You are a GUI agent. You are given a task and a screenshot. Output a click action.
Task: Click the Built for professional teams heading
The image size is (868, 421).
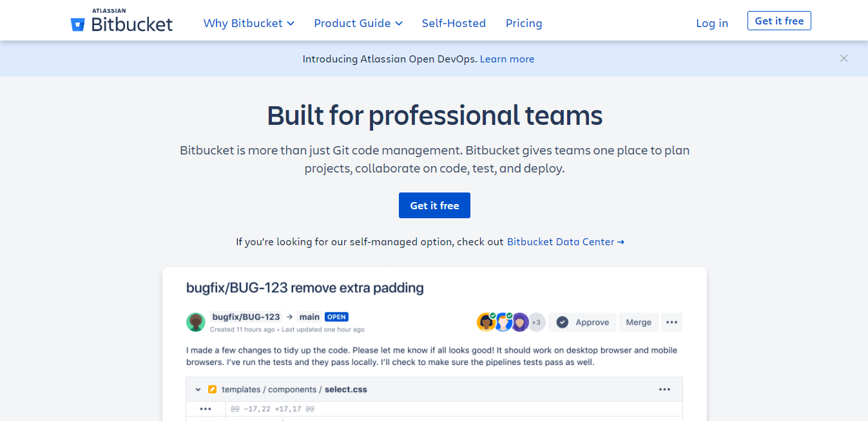435,116
